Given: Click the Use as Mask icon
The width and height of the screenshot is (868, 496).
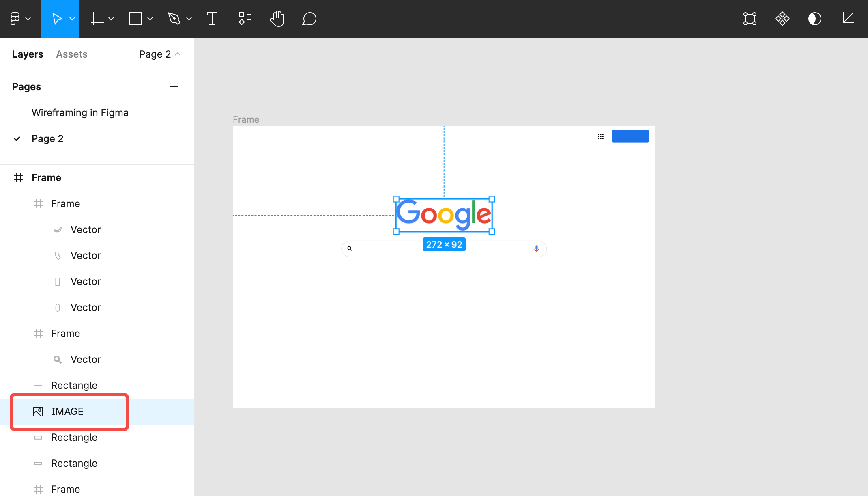Looking at the screenshot, I should coord(814,19).
